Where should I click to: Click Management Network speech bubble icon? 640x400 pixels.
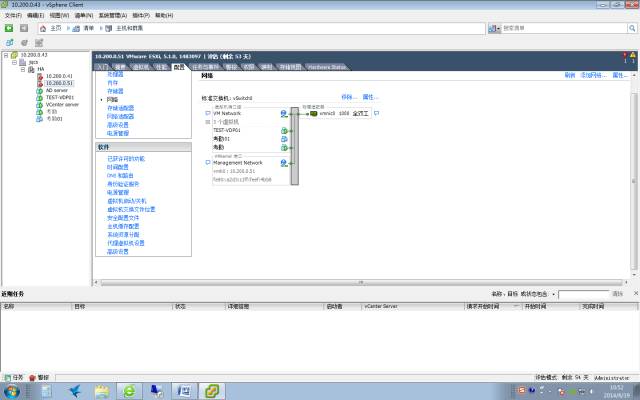coord(208,162)
